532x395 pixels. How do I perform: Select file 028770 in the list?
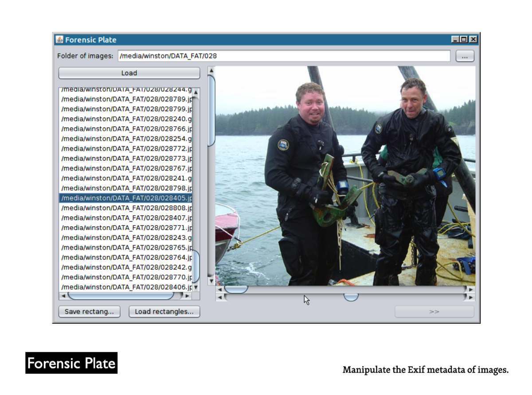tap(126, 278)
